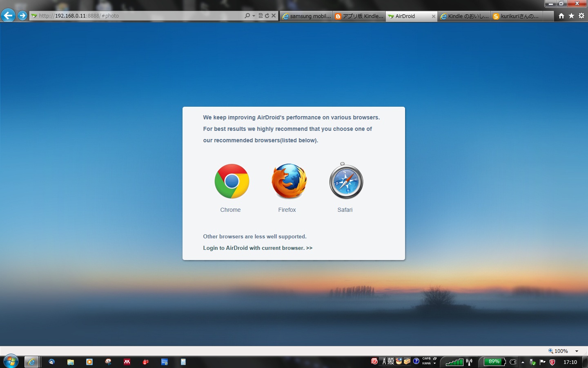Click the search magnifier in address bar

(x=247, y=16)
